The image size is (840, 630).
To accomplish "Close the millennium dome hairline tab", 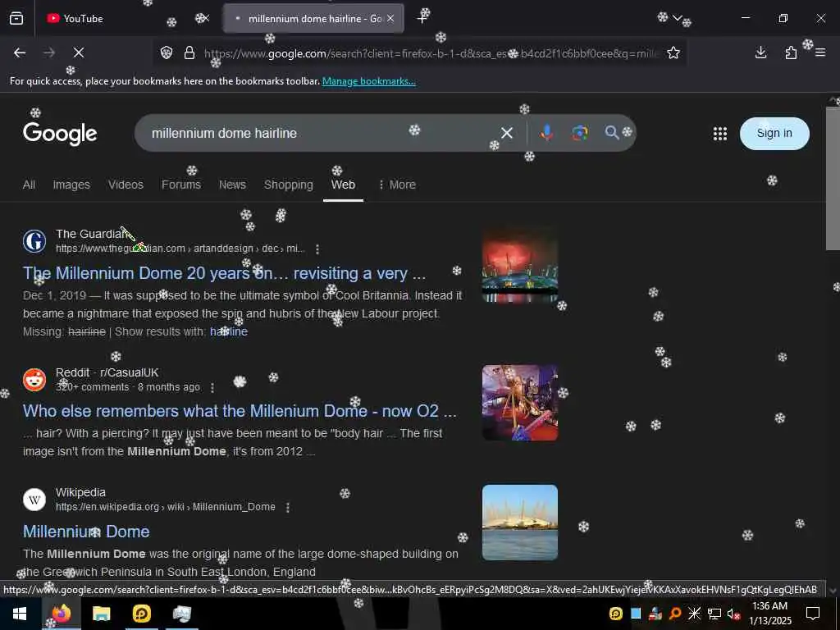I will coord(390,19).
